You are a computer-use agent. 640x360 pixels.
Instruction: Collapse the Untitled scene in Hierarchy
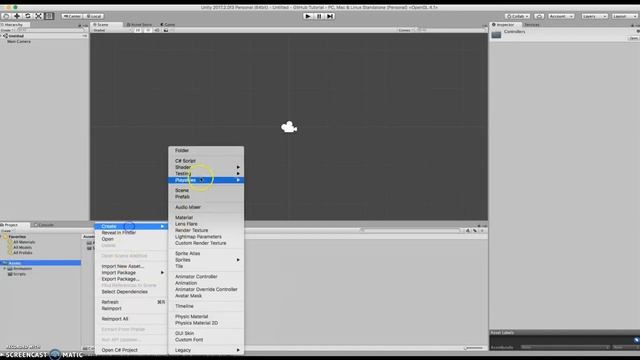click(x=2, y=36)
